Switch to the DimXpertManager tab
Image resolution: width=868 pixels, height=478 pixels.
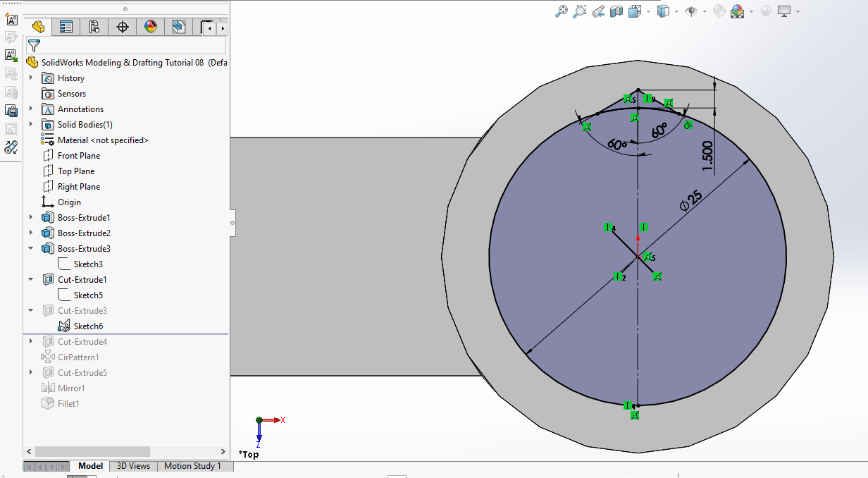pos(123,27)
